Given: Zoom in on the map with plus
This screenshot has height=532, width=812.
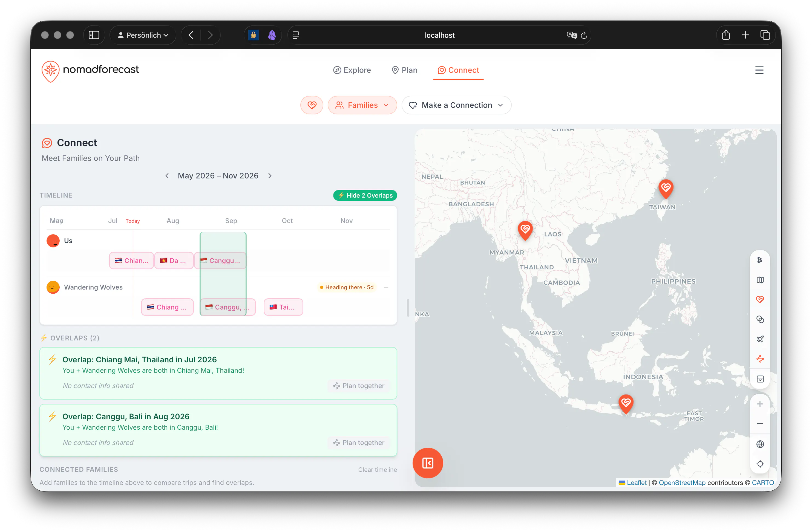Looking at the screenshot, I should tap(759, 404).
